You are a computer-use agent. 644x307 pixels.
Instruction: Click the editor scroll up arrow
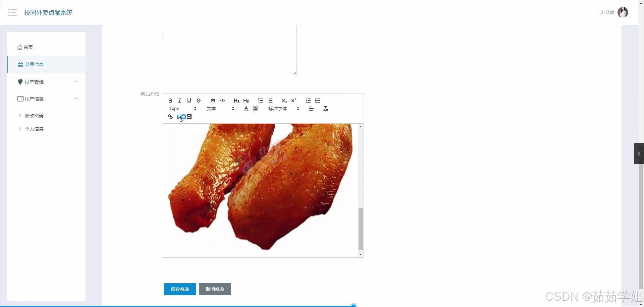point(361,127)
